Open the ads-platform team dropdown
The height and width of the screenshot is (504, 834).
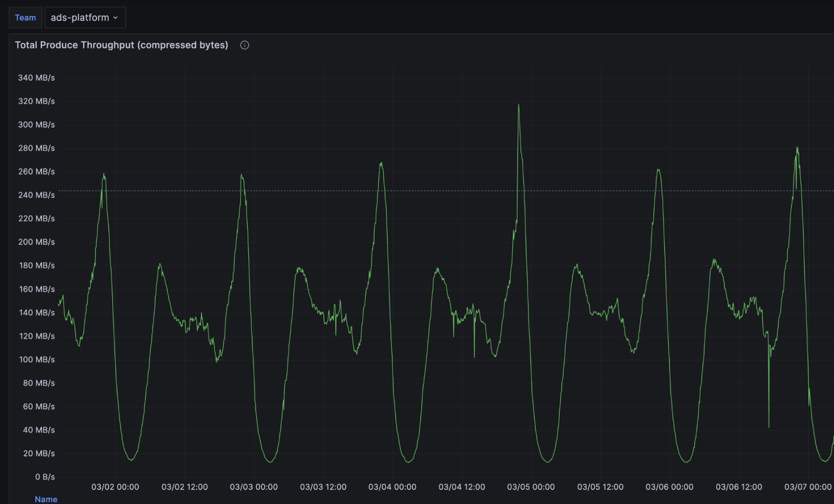coord(85,18)
